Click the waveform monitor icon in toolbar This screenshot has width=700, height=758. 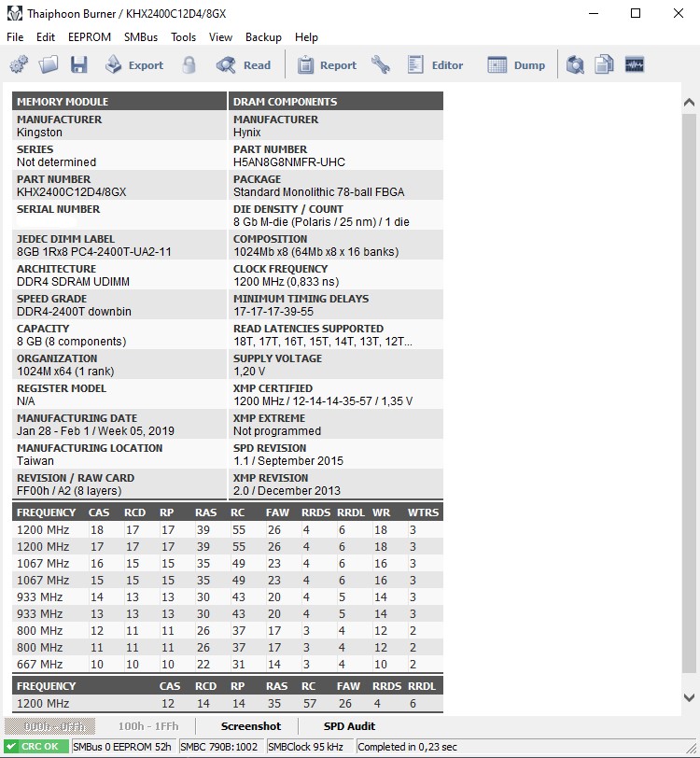pos(635,64)
